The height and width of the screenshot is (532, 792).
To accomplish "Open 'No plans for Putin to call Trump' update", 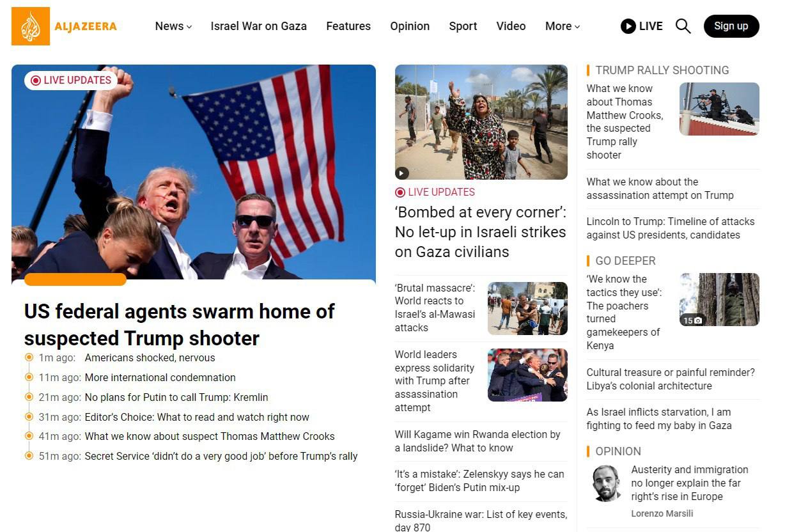I will (176, 398).
